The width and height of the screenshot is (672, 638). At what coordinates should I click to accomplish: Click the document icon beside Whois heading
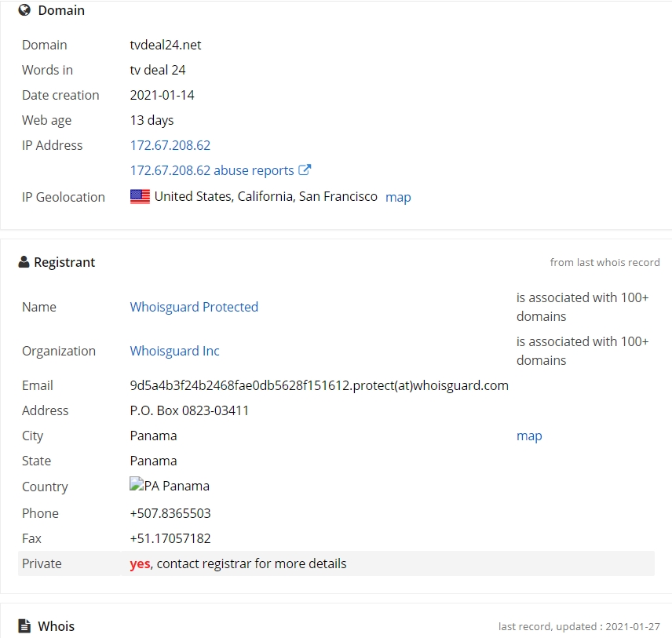[x=24, y=626]
